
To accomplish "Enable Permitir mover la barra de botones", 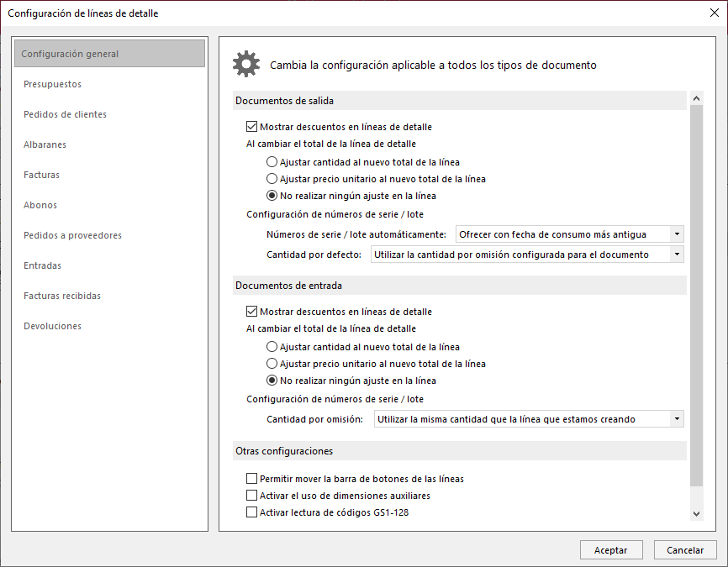I will [x=251, y=478].
